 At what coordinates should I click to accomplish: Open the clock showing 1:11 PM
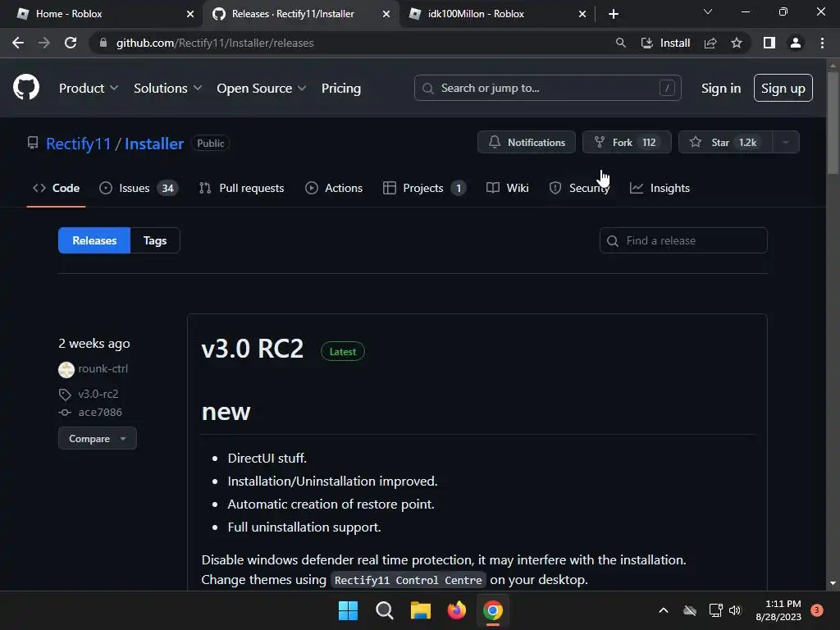(778, 610)
